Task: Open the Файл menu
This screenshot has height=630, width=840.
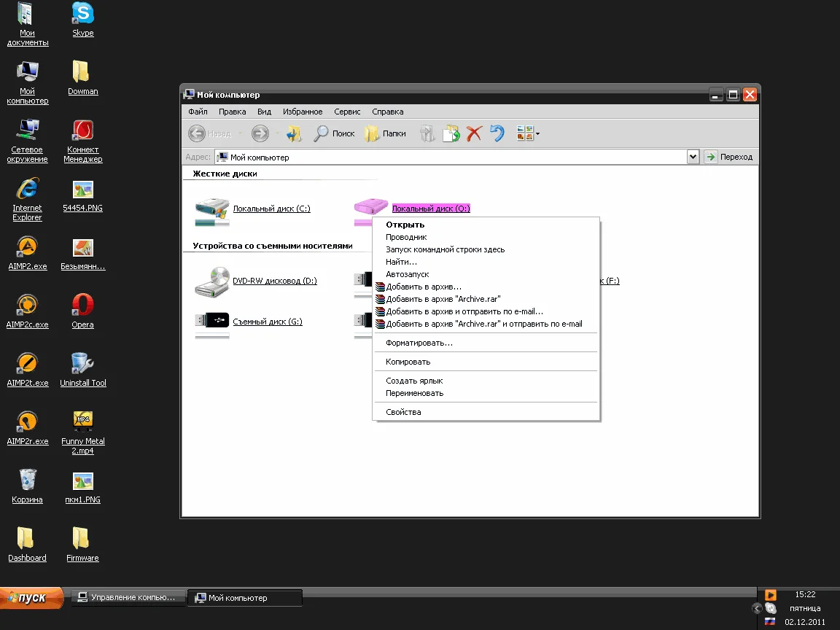Action: [198, 112]
